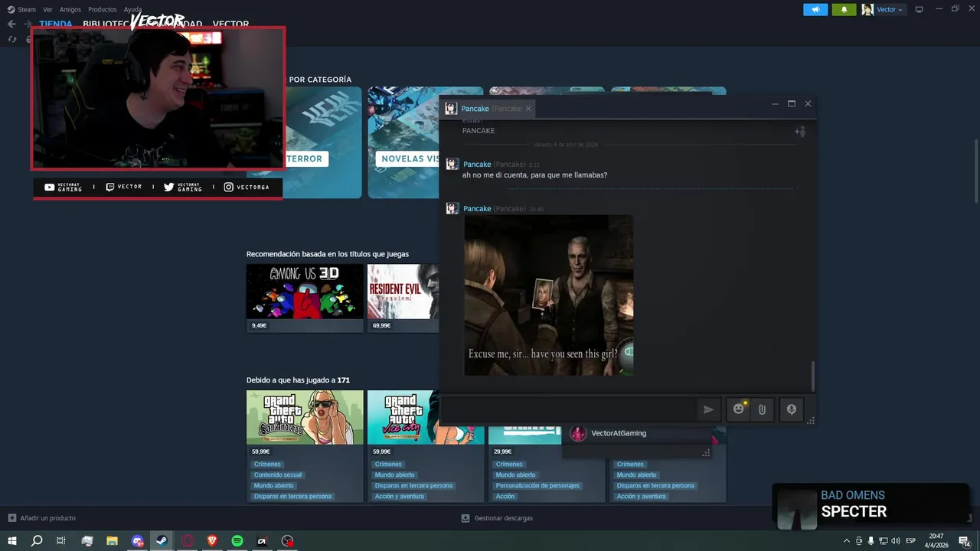980x551 pixels.
Task: Open the Amigos menu
Action: coord(70,9)
